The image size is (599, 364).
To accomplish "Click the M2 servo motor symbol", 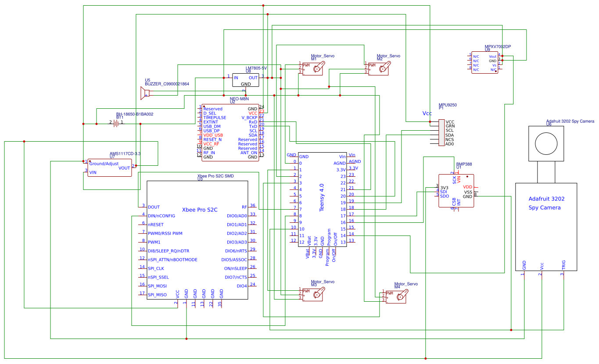I will point(378,68).
